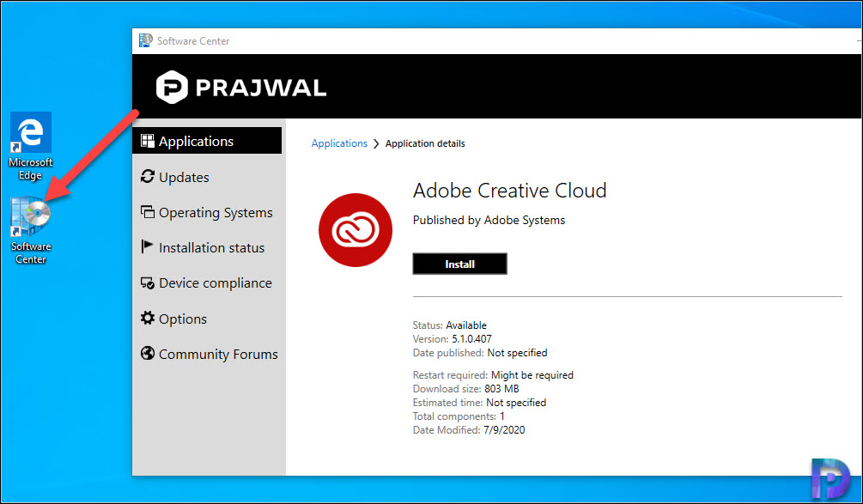The image size is (863, 504).
Task: Click the Installation status flag icon
Action: [147, 246]
